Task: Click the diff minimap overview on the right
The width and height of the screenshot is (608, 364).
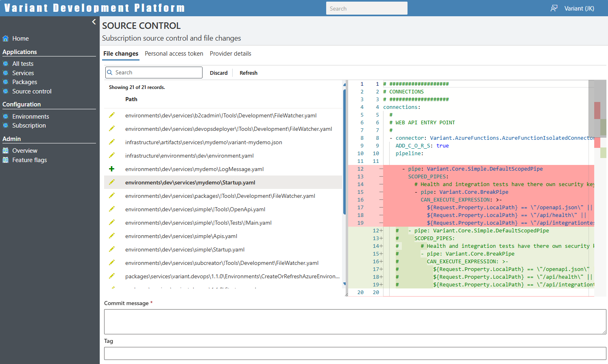Action: coord(600,122)
